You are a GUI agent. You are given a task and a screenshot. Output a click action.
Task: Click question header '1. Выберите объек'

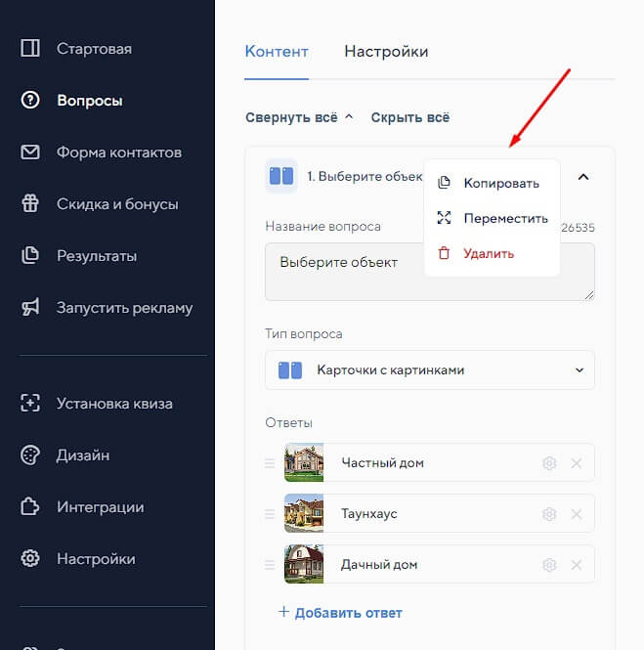(x=365, y=176)
